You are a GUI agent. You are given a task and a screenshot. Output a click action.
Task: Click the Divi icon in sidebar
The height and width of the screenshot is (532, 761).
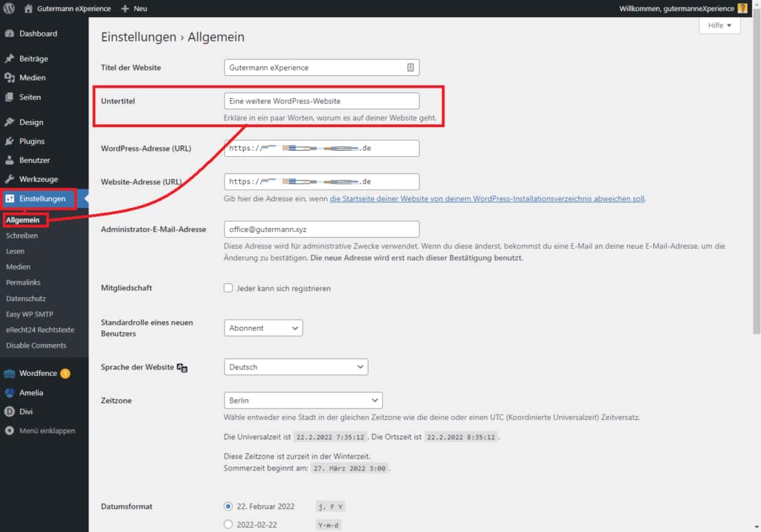[9, 412]
